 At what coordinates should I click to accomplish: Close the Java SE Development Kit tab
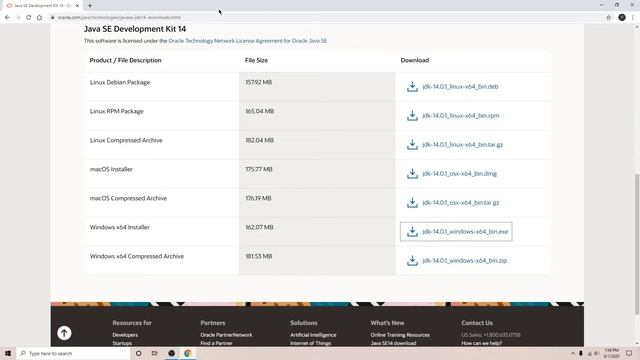tap(77, 6)
